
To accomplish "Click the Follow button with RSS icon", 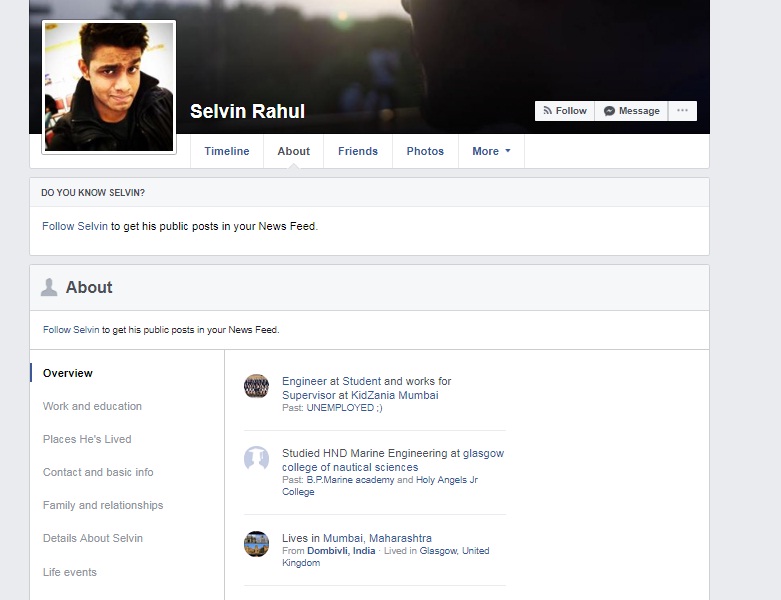I will click(565, 111).
